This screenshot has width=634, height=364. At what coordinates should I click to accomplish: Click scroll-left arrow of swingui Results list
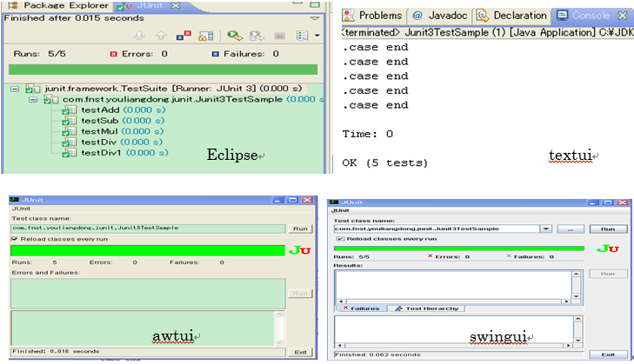[341, 301]
